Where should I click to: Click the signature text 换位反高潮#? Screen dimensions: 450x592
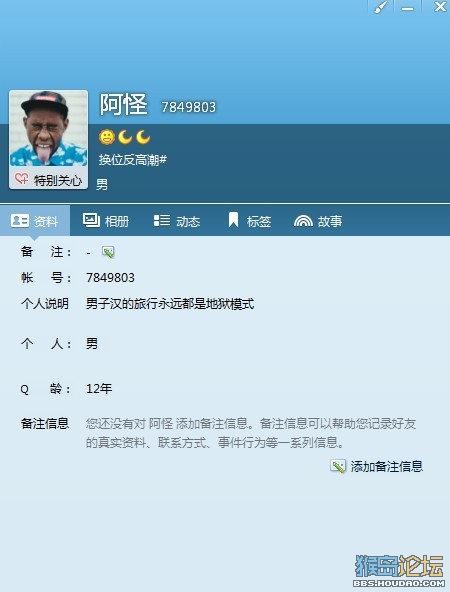[x=133, y=160]
